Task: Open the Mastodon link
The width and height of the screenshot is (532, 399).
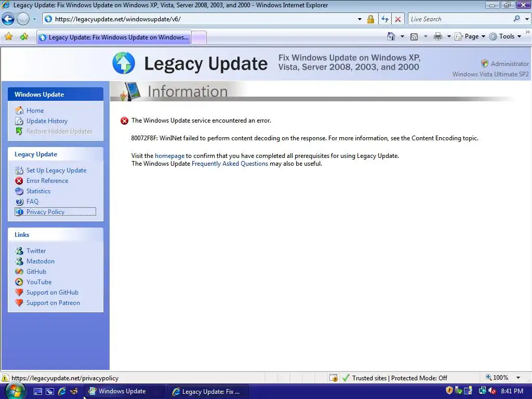Action: coord(41,261)
